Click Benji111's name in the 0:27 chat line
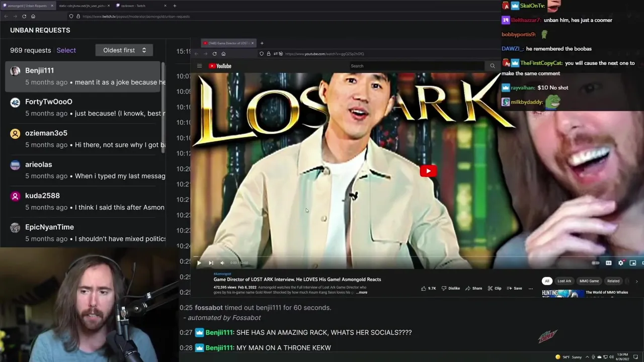Viewport: 644px width, 362px height. (219, 332)
